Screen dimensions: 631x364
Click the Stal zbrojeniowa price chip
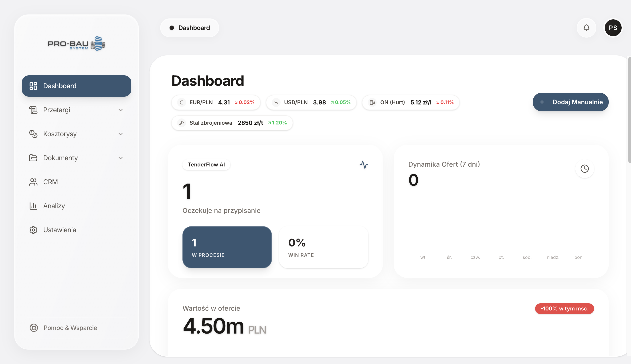click(232, 123)
